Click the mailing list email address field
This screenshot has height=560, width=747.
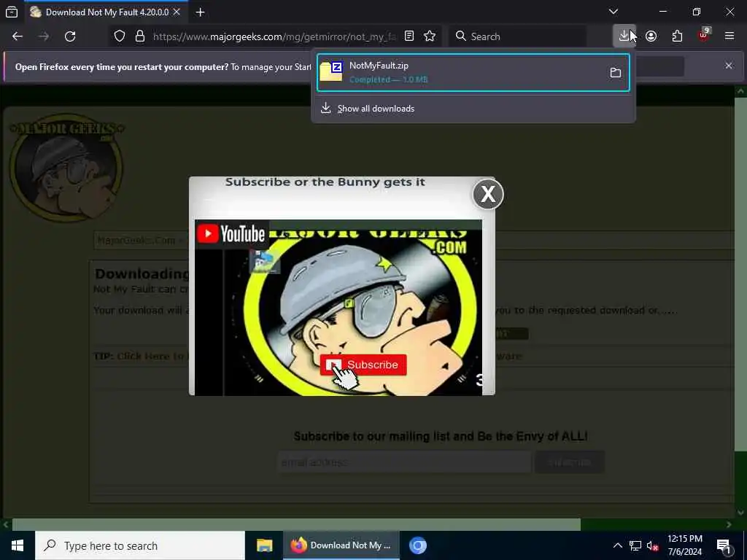point(404,462)
